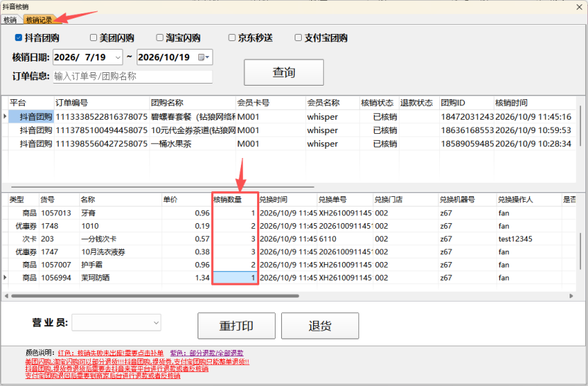Screen dimensions: 588x386
Task: Click the 兑换操作人 column header
Action: [528, 199]
